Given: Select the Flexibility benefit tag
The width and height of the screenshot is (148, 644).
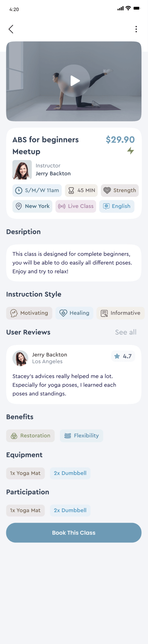Looking at the screenshot, I should click(82, 436).
